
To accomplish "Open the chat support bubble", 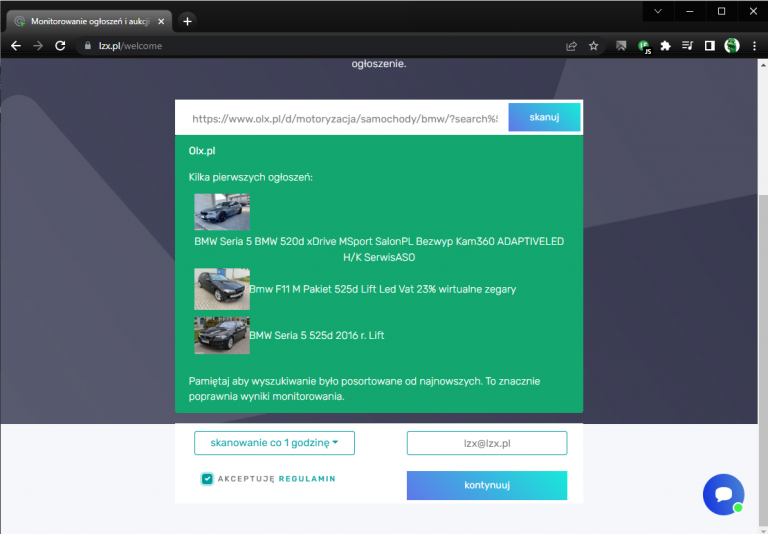I will coord(723,494).
